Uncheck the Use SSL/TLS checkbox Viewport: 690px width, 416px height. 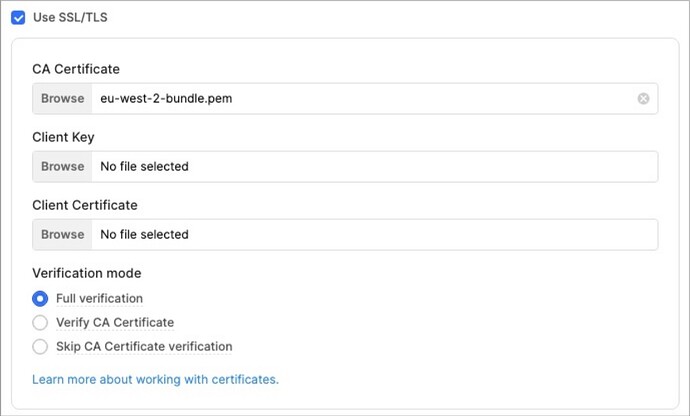tap(18, 17)
